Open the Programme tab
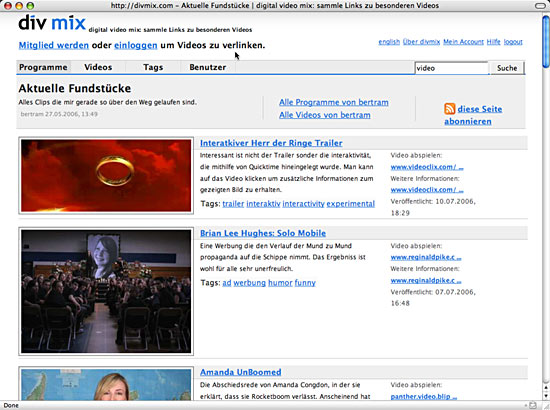This screenshot has height=410, width=550. click(x=43, y=67)
